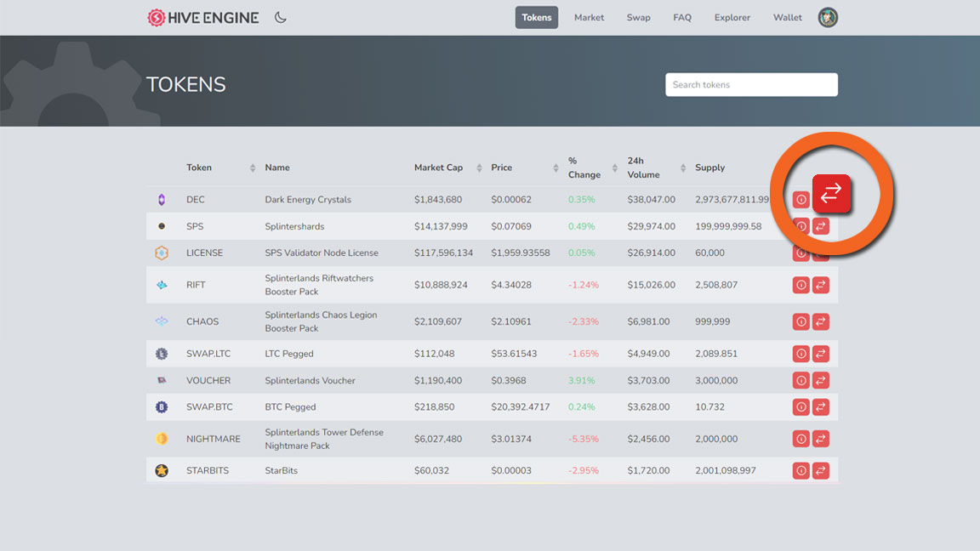Go to the Wallet page
Viewport: 980px width, 551px height.
(x=787, y=18)
